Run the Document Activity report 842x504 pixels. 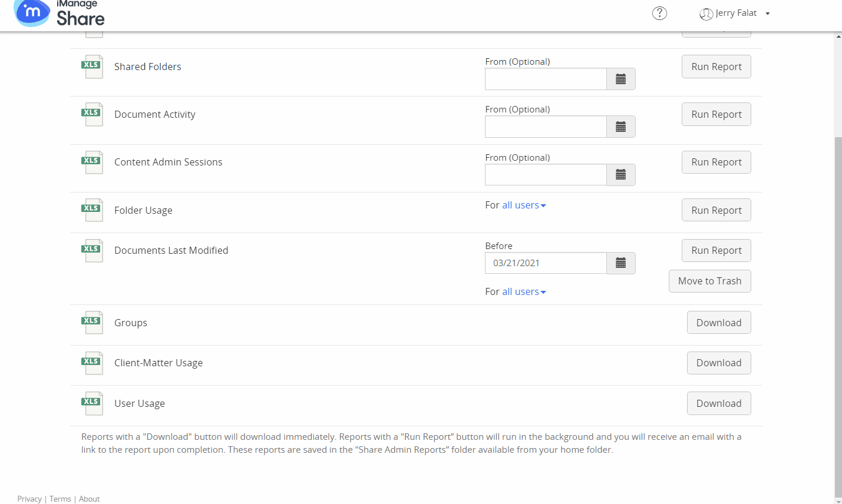tap(716, 114)
